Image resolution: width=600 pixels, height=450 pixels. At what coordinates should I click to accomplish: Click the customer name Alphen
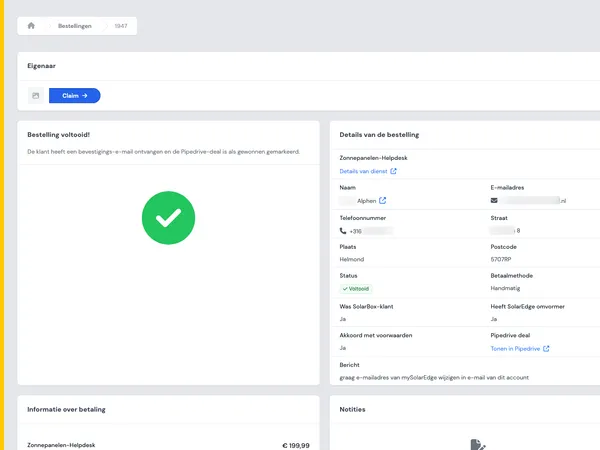point(367,201)
